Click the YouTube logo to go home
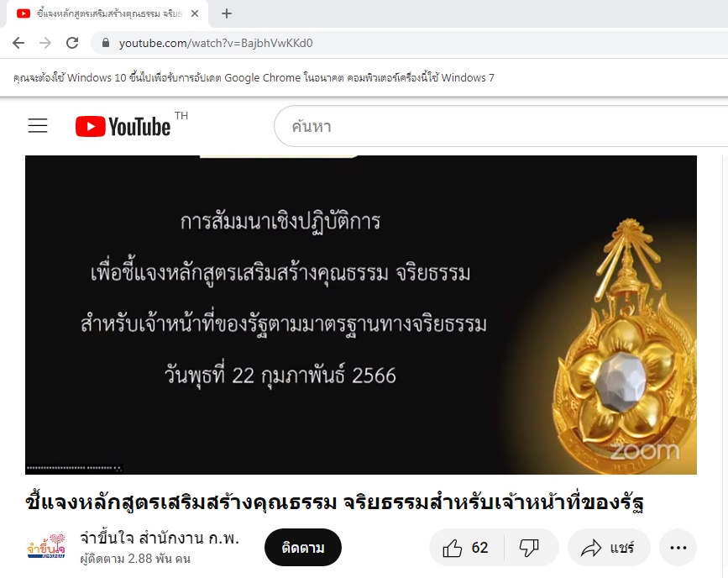728x578 pixels. (123, 126)
